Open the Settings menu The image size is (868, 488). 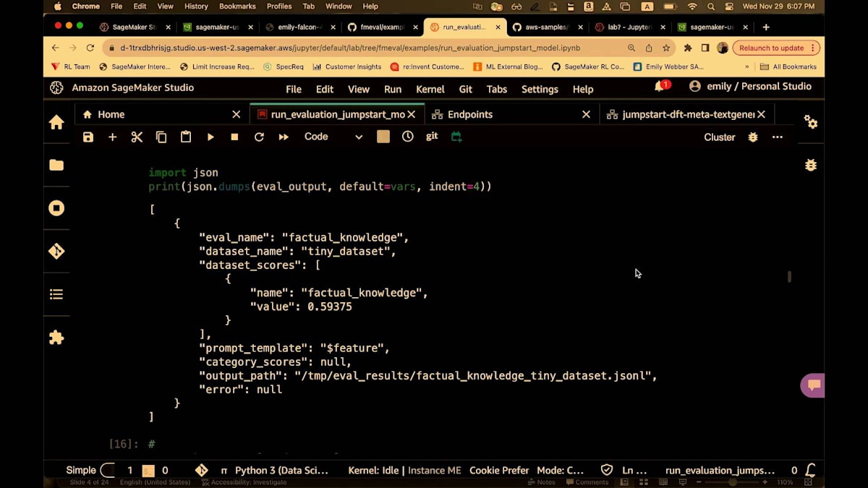click(540, 89)
